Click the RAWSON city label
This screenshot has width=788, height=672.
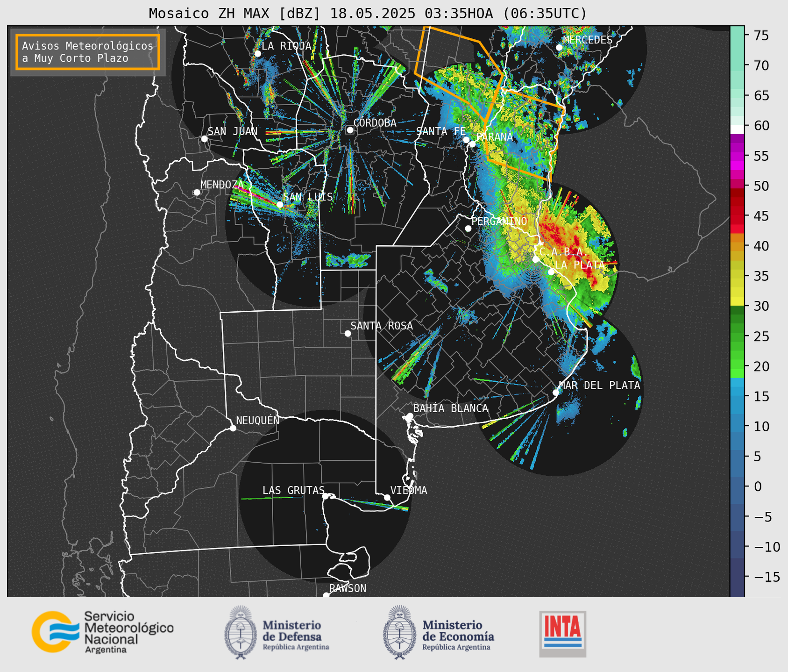point(348,588)
